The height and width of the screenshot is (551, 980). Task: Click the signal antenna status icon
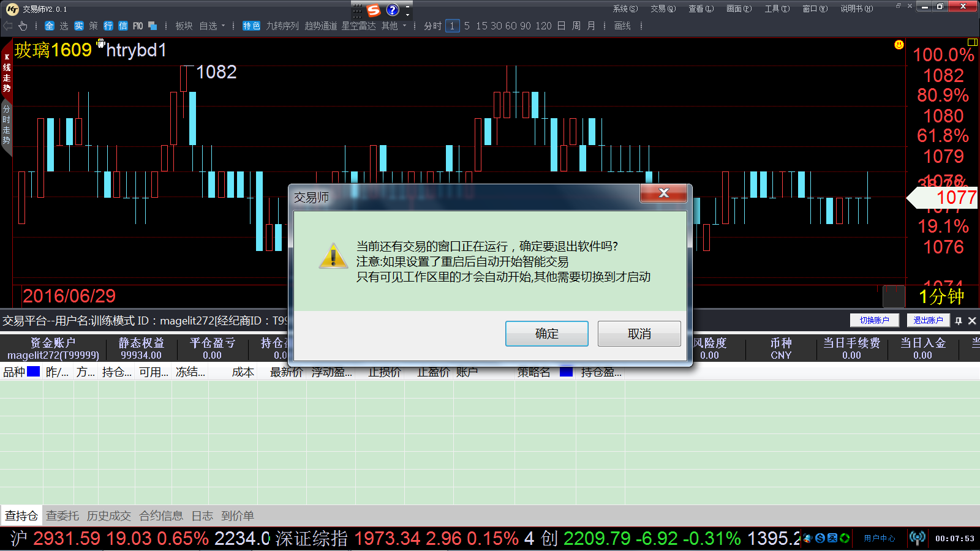coord(917,538)
